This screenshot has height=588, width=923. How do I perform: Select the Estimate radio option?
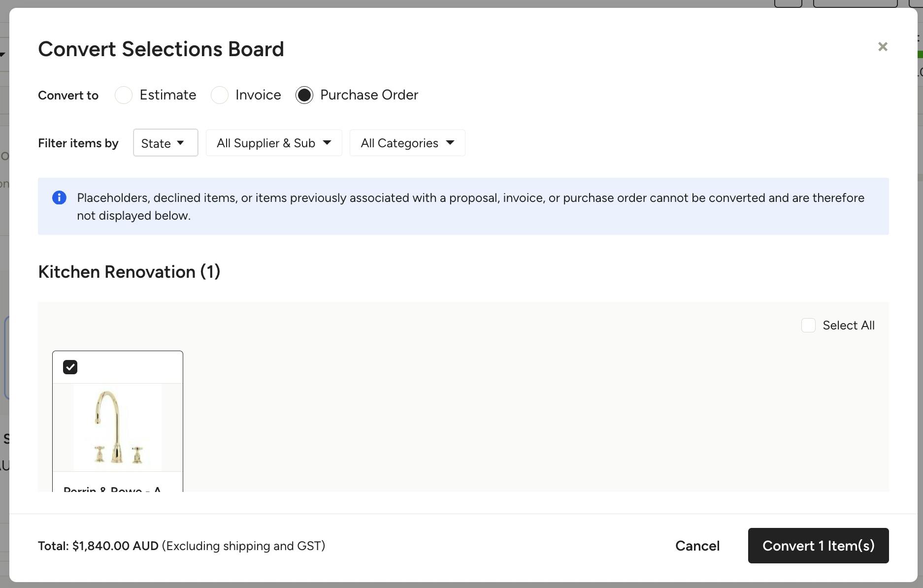pos(124,95)
